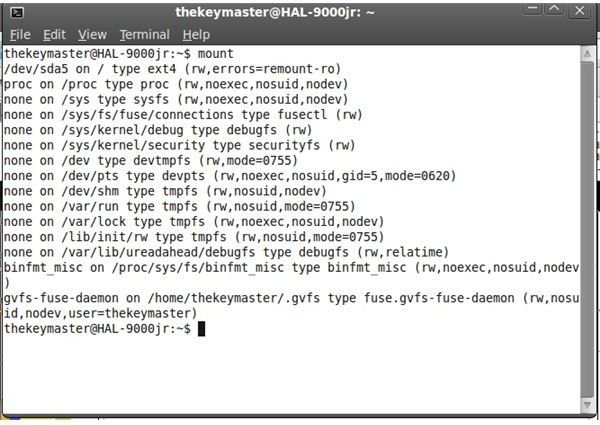Image resolution: width=600 pixels, height=425 pixels.
Task: Open the View menu
Action: (92, 35)
